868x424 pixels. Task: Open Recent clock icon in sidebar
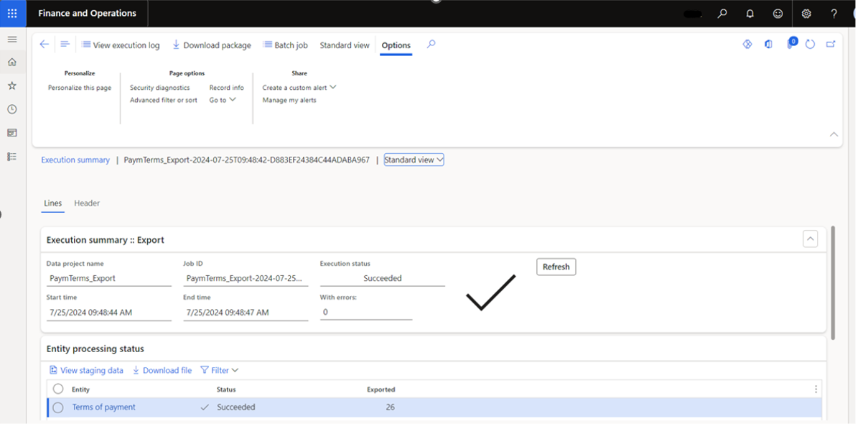point(11,109)
